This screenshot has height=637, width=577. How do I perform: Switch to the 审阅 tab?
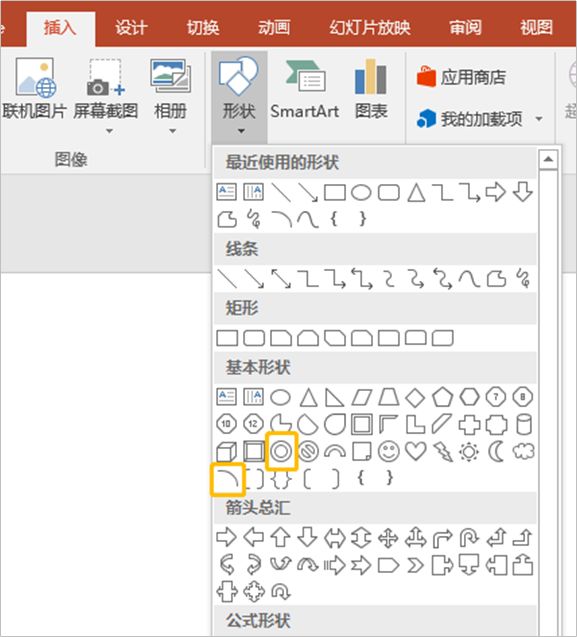466,28
